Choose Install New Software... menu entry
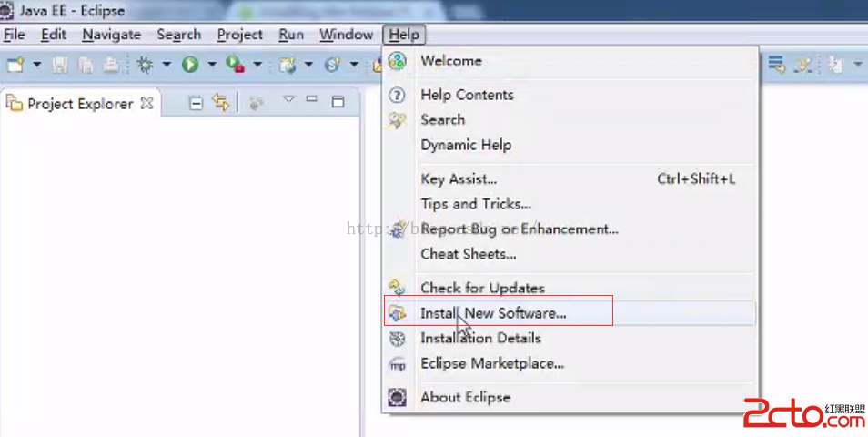The image size is (868, 437). tap(569, 313)
